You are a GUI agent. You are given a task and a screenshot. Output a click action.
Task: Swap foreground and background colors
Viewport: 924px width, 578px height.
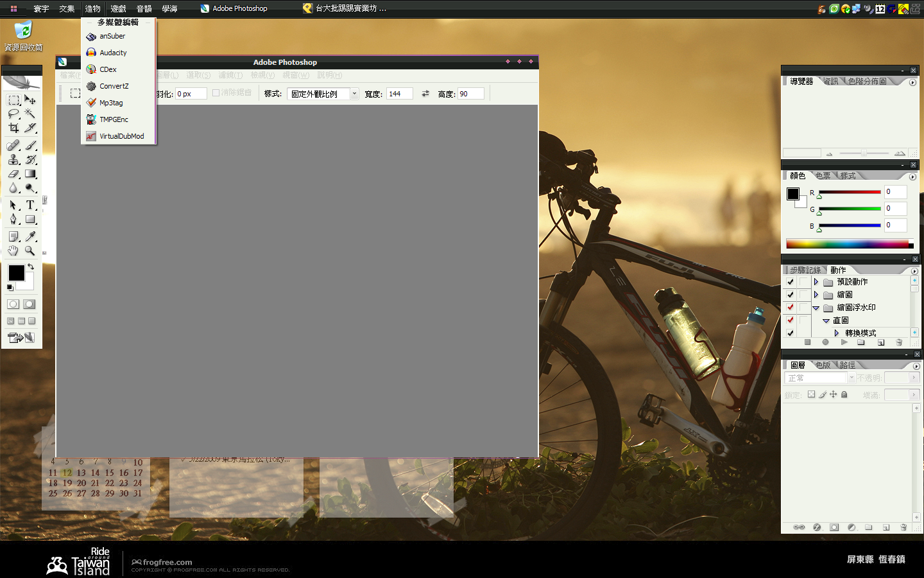pos(31,267)
